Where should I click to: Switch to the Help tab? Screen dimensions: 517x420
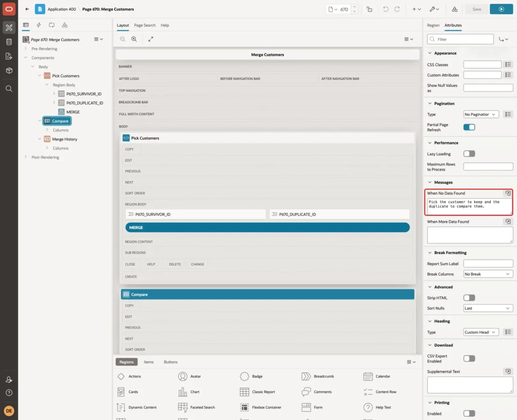pos(165,25)
